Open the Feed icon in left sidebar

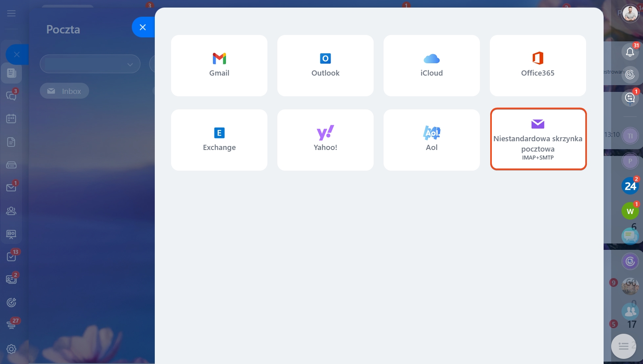(11, 73)
